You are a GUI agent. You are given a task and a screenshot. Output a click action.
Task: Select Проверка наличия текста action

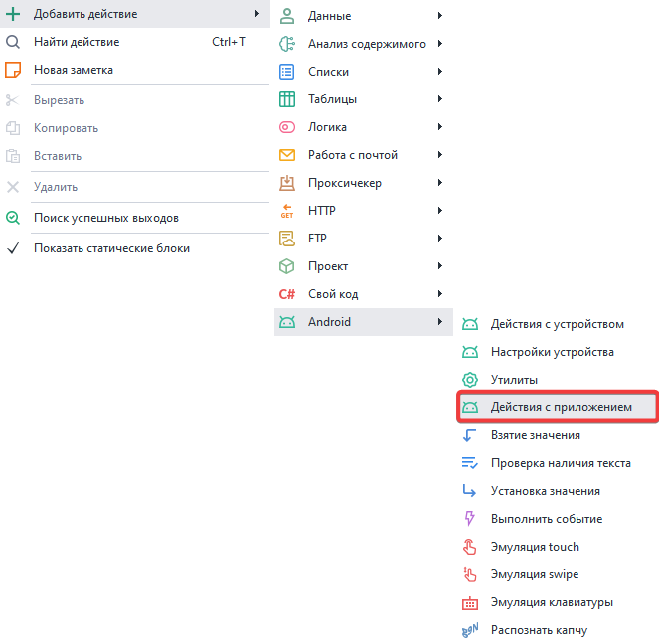click(561, 463)
